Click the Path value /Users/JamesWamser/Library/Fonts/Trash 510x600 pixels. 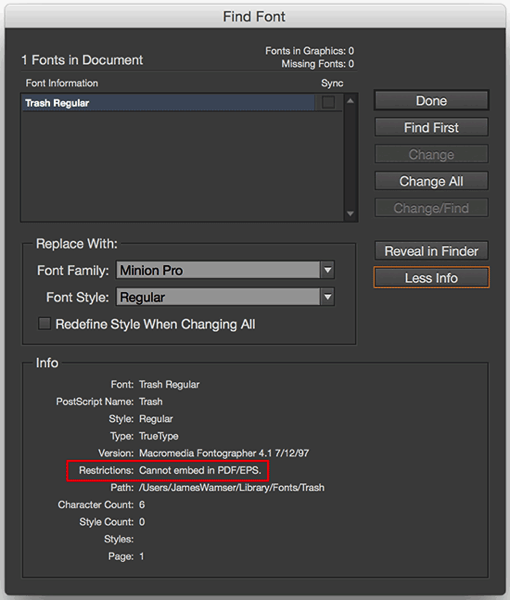pos(232,488)
